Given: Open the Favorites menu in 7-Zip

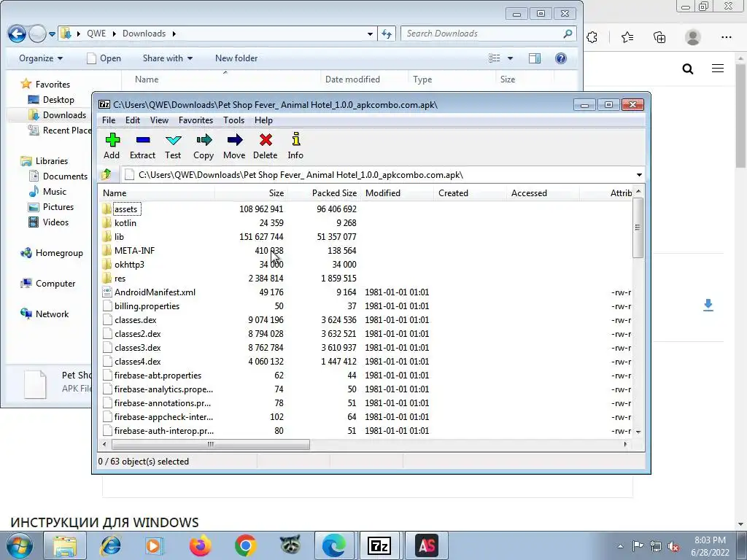Looking at the screenshot, I should [x=196, y=120].
